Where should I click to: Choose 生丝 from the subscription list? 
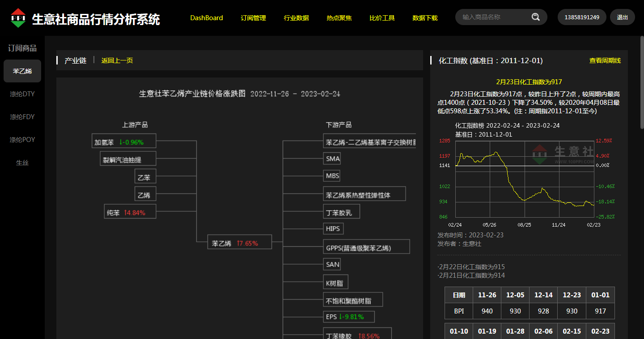pos(22,163)
